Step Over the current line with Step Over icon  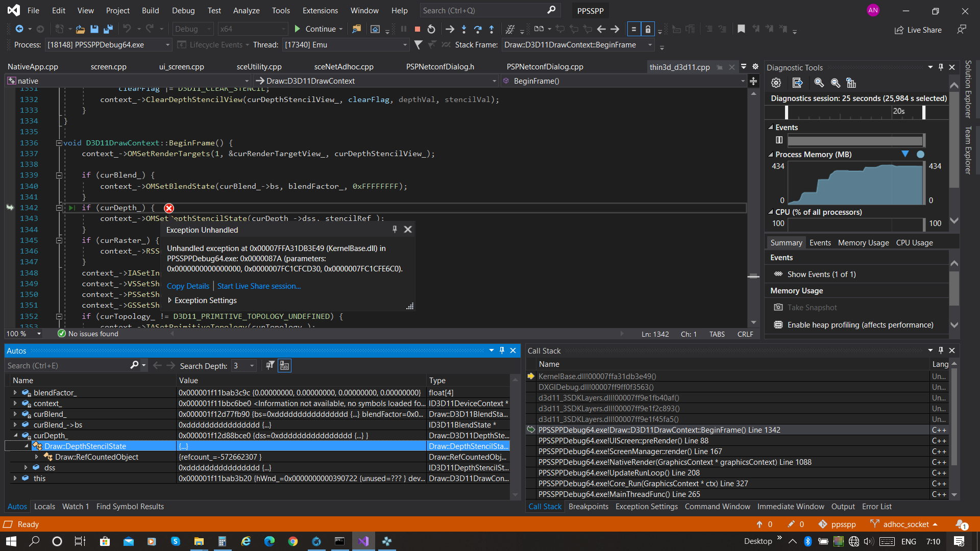[x=478, y=29]
